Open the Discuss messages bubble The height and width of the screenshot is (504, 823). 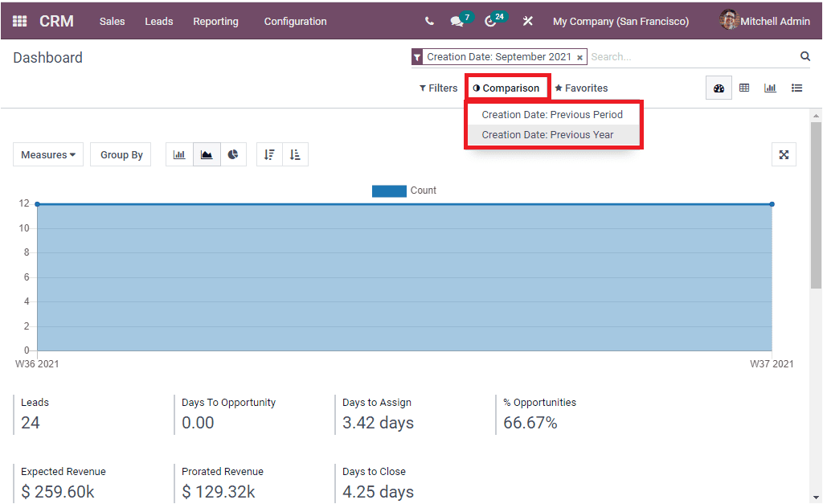[x=456, y=20]
